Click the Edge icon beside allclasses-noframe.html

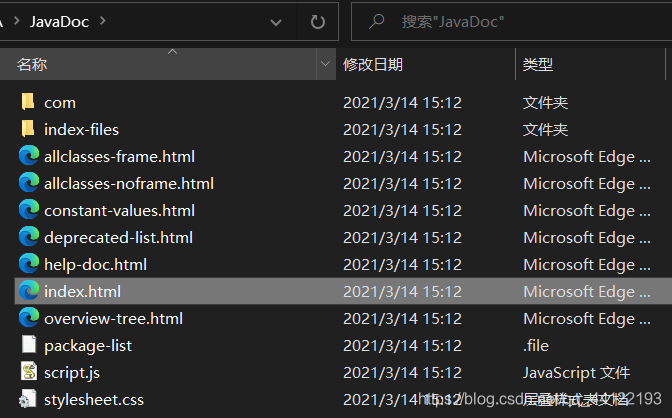tap(29, 183)
